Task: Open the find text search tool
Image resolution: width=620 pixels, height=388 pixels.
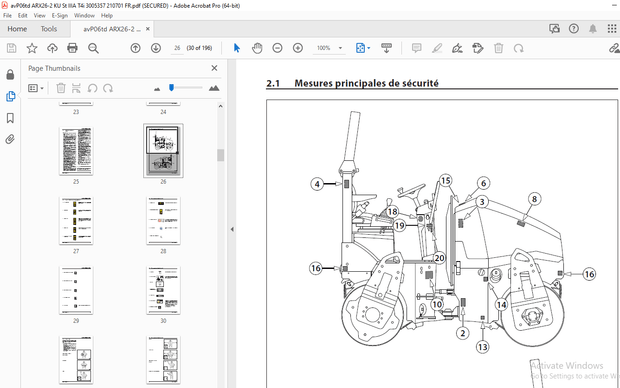Action: click(x=93, y=48)
